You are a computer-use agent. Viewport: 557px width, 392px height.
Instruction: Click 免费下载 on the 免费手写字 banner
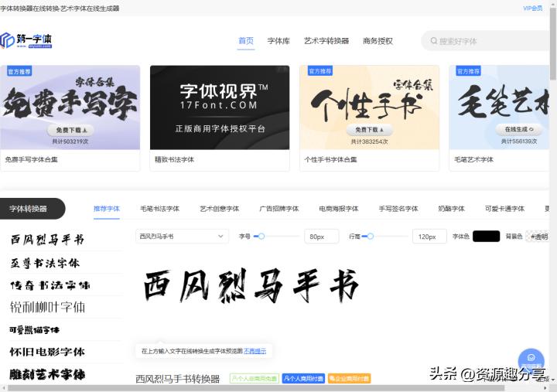click(70, 131)
